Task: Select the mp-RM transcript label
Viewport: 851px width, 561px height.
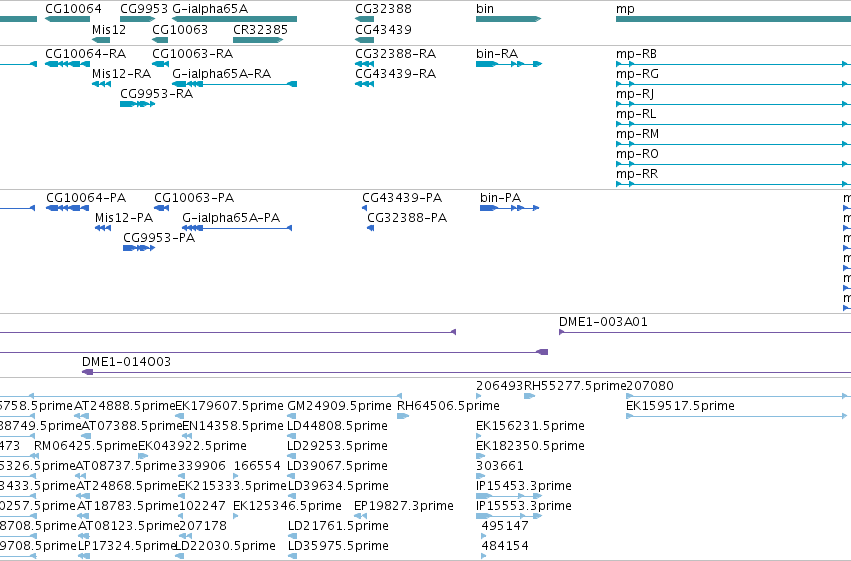Action: point(637,133)
